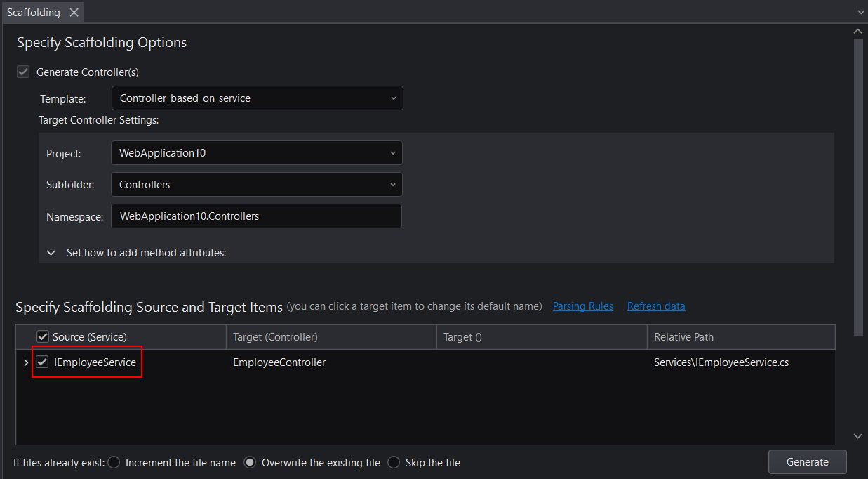
Task: Open the Parsing Rules link
Action: tap(582, 306)
